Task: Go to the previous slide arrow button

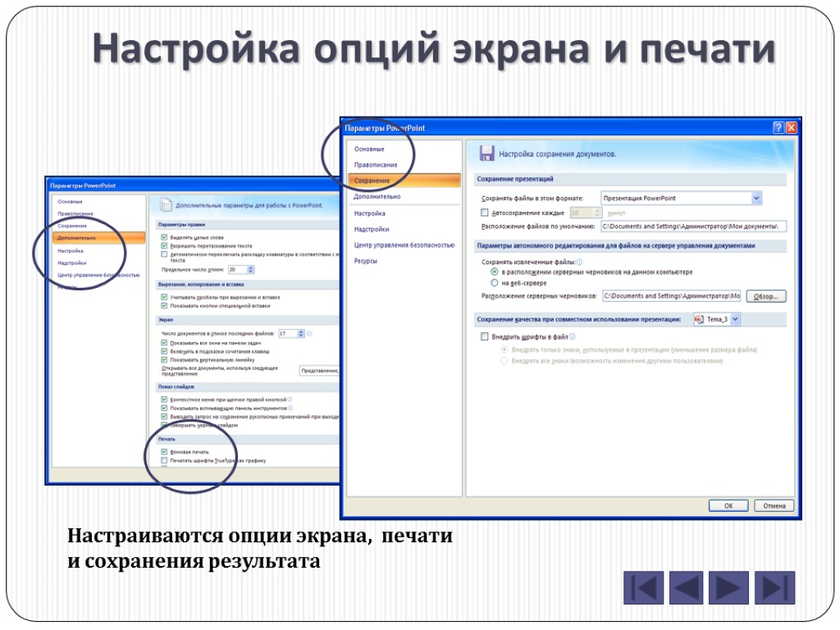Action: click(686, 587)
